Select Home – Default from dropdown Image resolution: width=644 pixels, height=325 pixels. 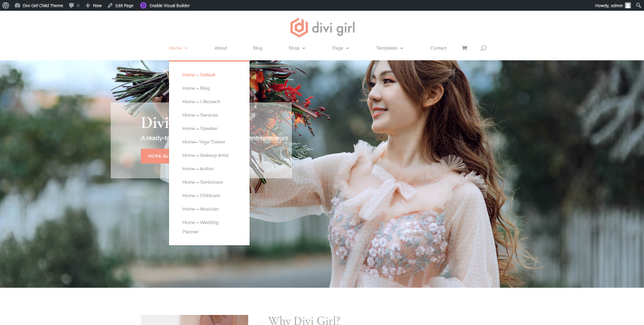[x=199, y=74]
